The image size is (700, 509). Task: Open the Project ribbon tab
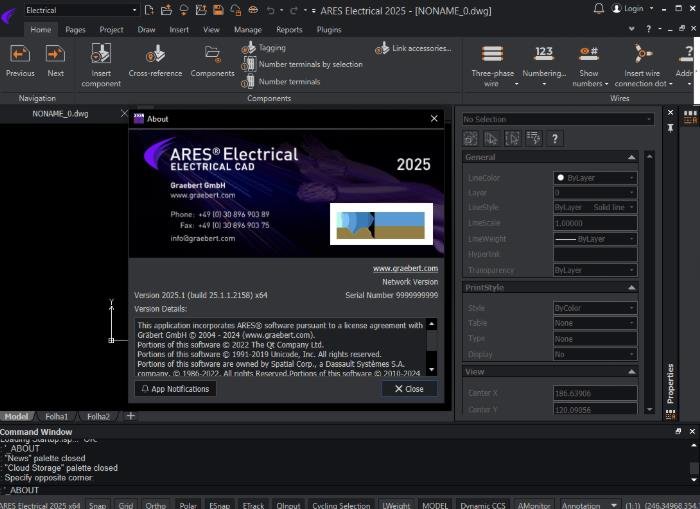coord(111,29)
